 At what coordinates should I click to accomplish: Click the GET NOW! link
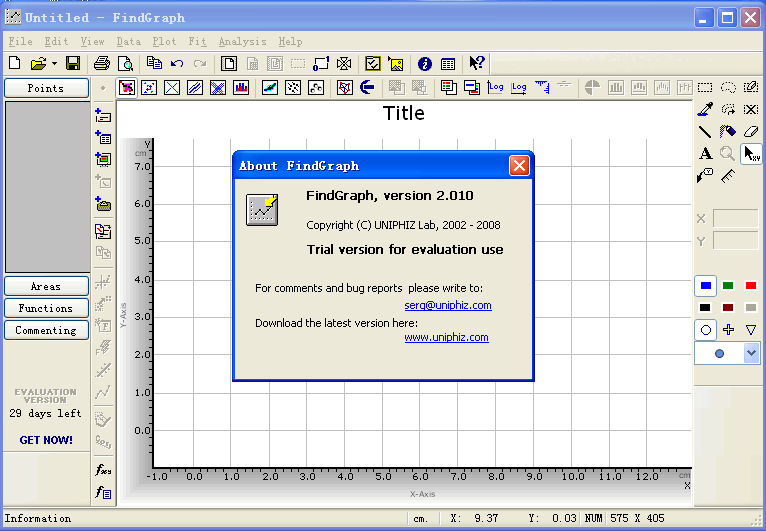46,440
